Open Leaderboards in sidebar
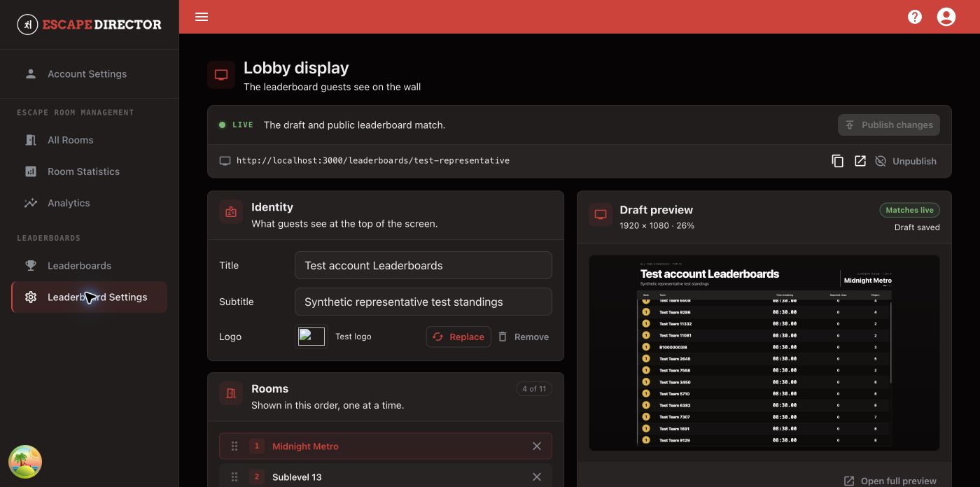This screenshot has height=487, width=980. [x=89, y=266]
